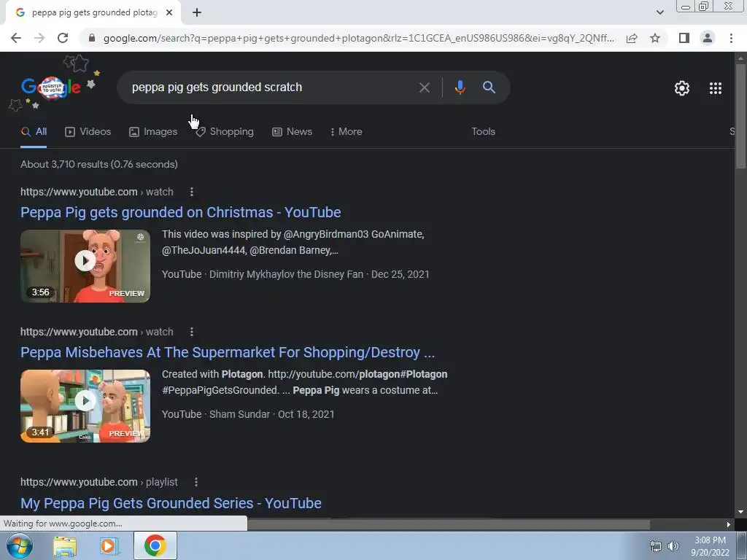Click 'About 3,710 results' text

coord(64,164)
